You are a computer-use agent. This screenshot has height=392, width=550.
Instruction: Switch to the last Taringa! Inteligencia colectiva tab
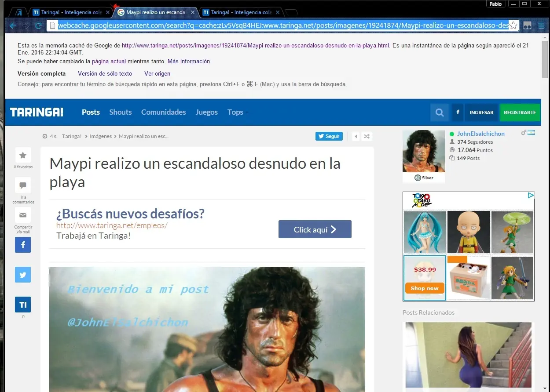238,12
